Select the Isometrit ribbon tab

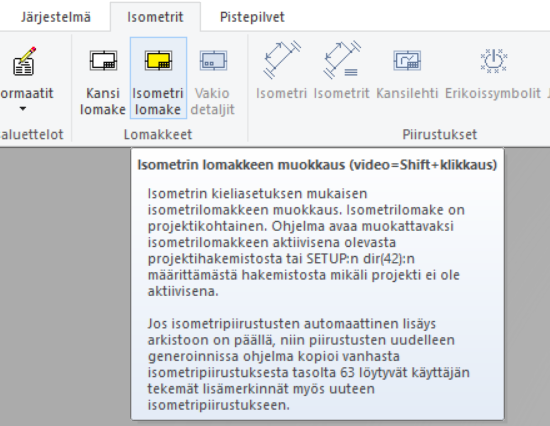tap(155, 17)
